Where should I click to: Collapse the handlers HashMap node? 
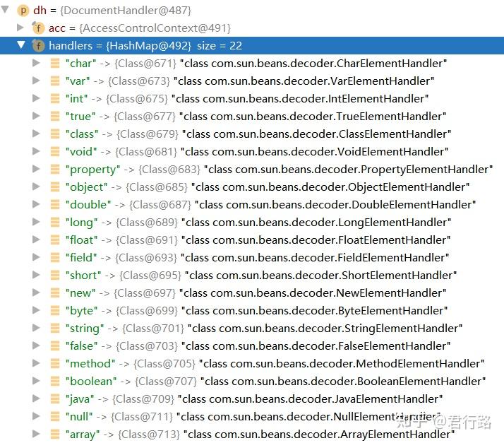[x=21, y=45]
